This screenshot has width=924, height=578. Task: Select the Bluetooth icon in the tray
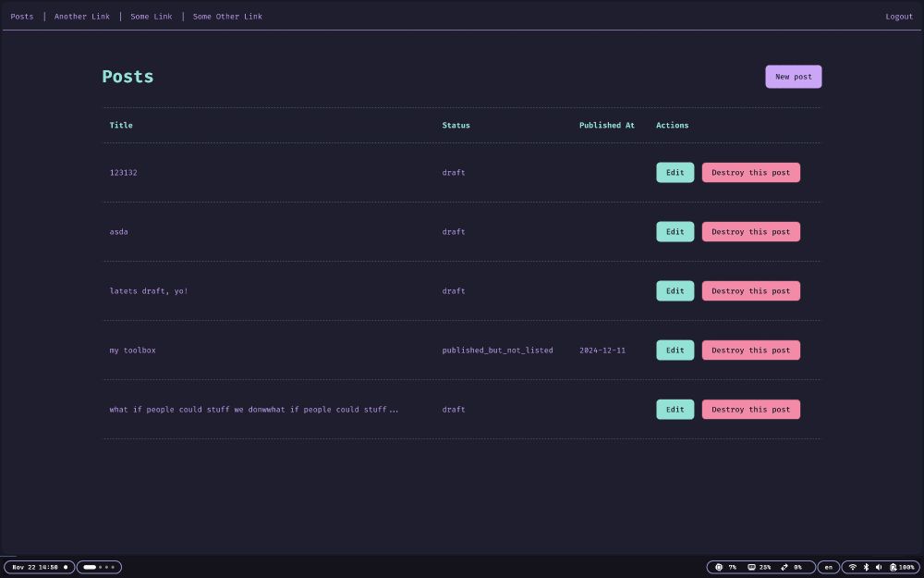click(x=867, y=567)
